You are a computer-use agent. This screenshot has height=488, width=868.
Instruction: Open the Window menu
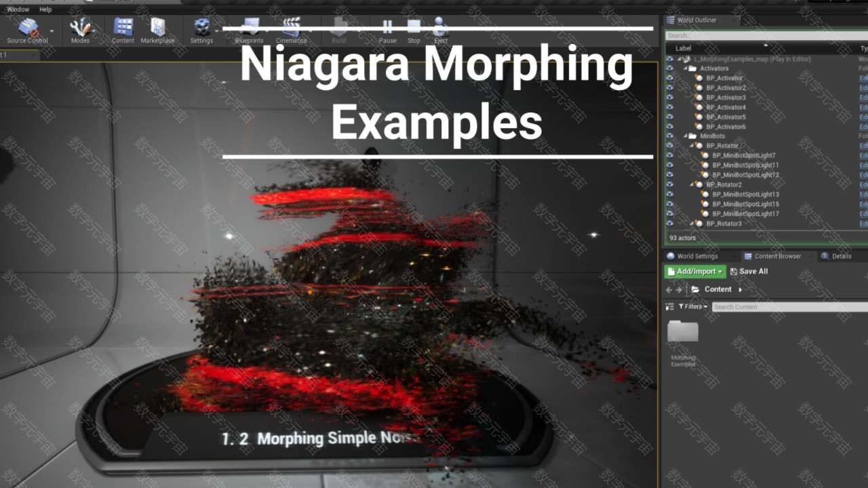pos(18,9)
